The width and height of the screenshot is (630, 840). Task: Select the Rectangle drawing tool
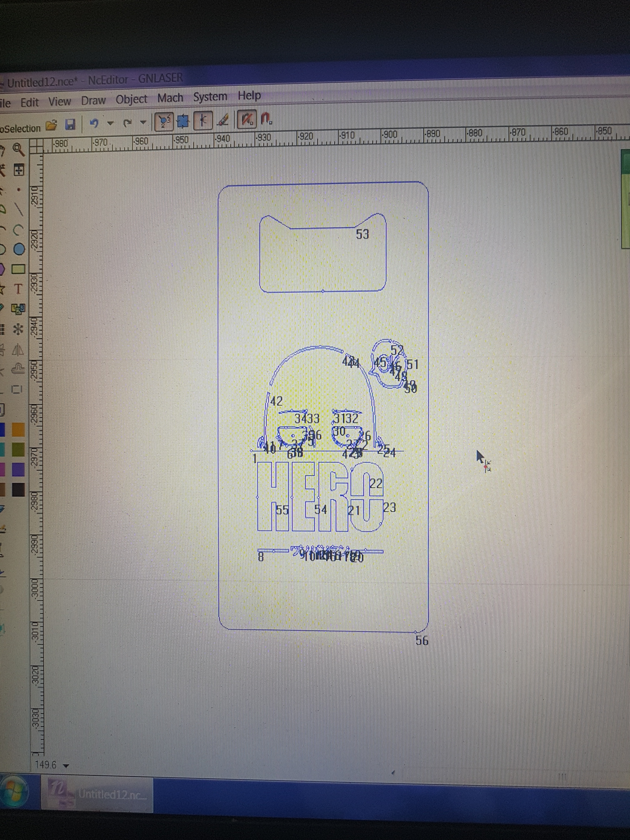18,269
